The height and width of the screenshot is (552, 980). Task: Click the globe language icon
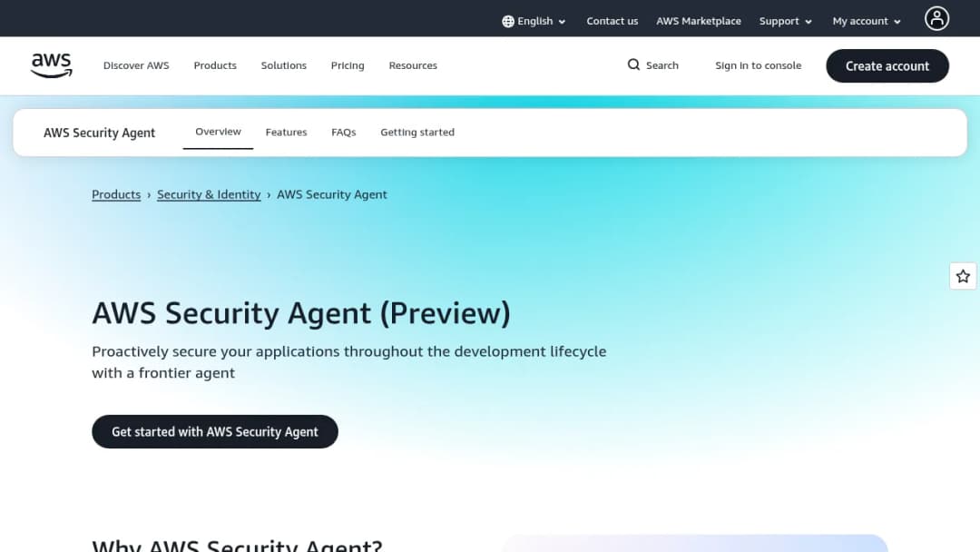click(x=508, y=21)
